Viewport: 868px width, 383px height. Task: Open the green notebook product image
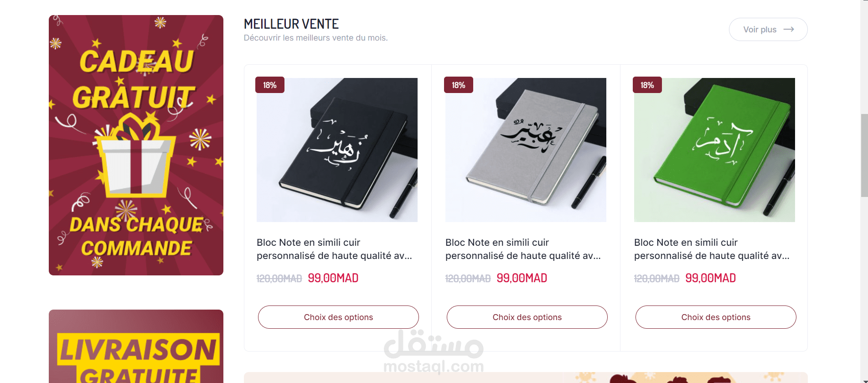tap(714, 150)
